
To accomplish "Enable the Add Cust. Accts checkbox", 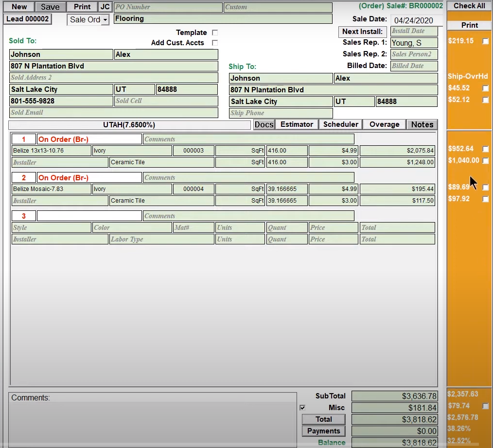I will point(214,43).
